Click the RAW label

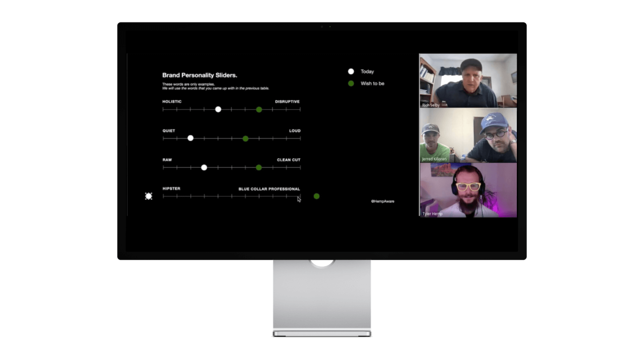167,160
